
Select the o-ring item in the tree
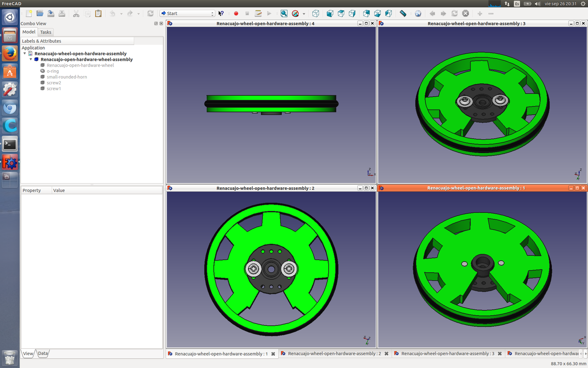pyautogui.click(x=52, y=71)
